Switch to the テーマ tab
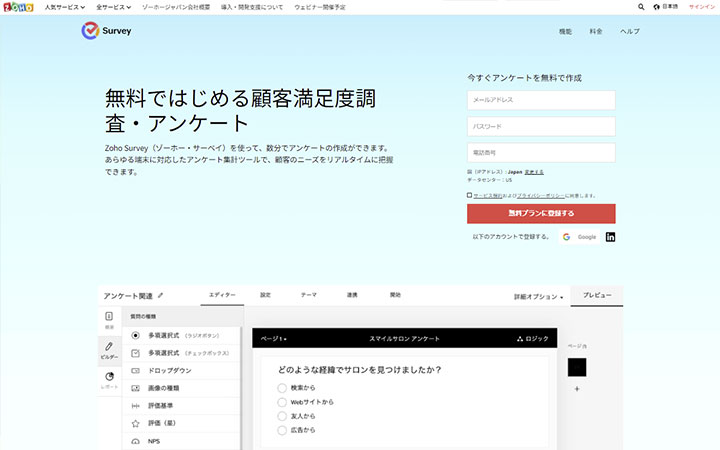 (x=309, y=295)
